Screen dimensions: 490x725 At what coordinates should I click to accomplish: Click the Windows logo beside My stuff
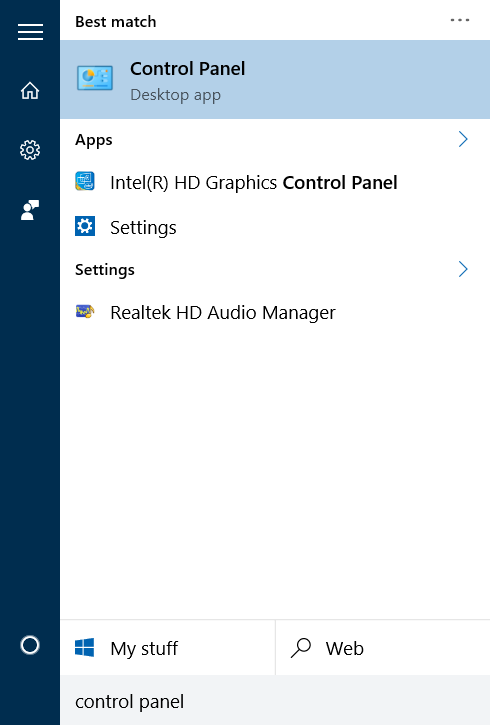(85, 647)
